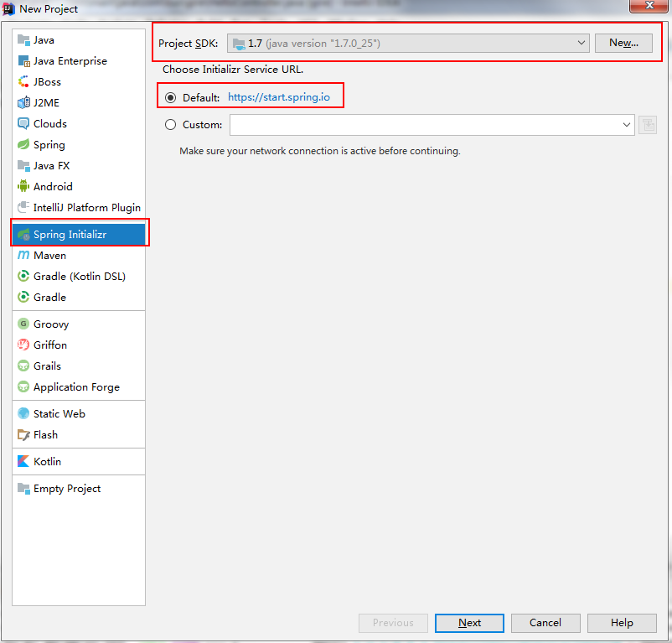This screenshot has width=672, height=643.
Task: Select Application Forge in the list
Action: [77, 387]
